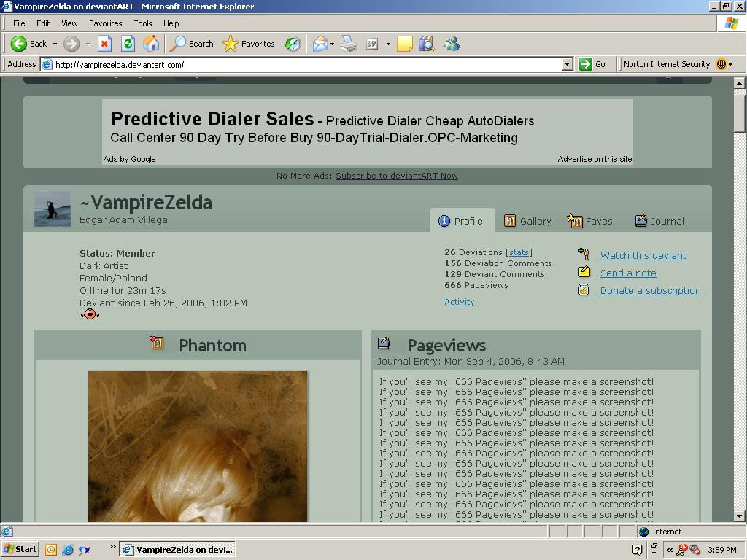This screenshot has width=747, height=560.
Task: Click the Pageviews journal icon
Action: (x=384, y=343)
